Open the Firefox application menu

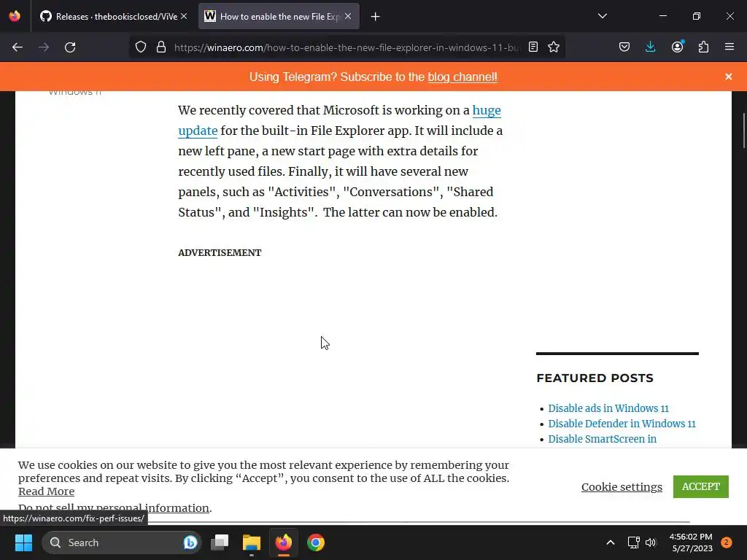pyautogui.click(x=729, y=47)
